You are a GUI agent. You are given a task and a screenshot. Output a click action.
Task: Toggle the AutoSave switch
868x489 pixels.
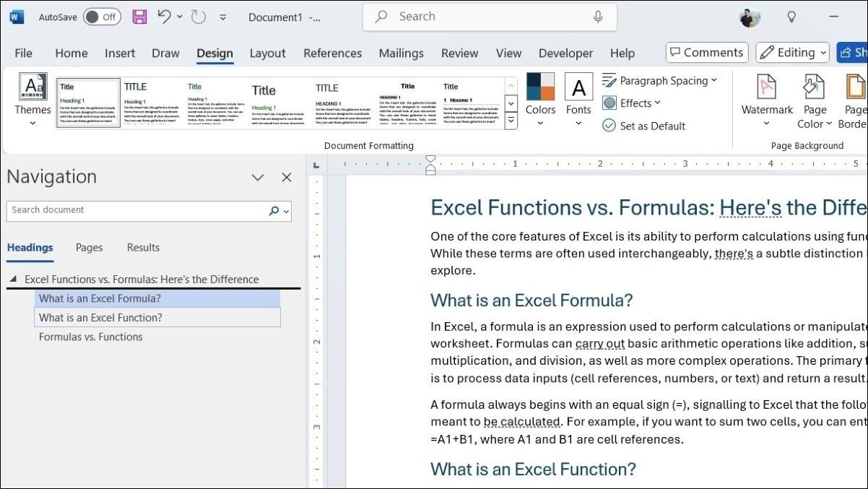click(x=102, y=17)
